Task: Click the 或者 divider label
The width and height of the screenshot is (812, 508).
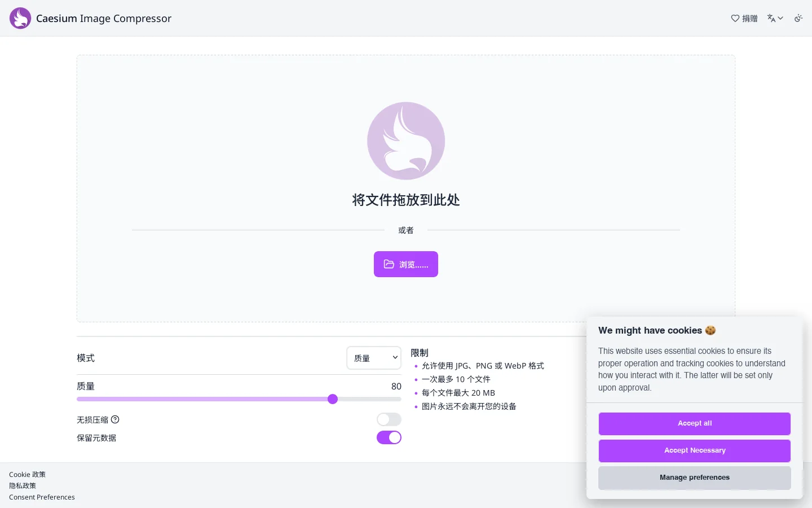Action: click(x=406, y=230)
